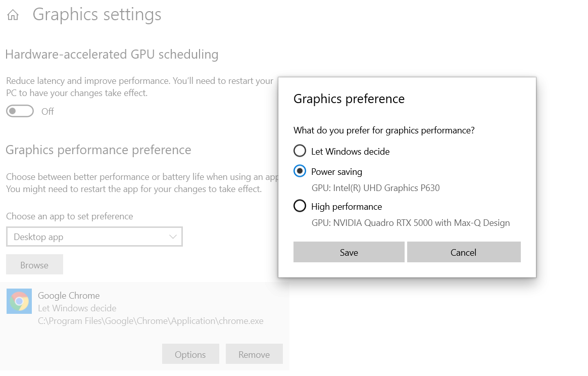This screenshot has height=376, width=588.
Task: Select the Google Chrome entry name
Action: (69, 296)
